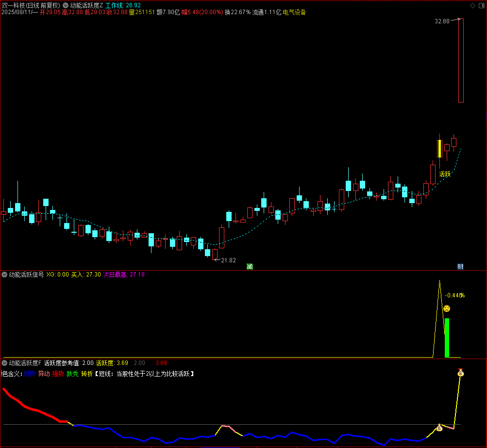Screen dimensions: 487x448
Task: Click the 活跃度: 3.69 value
Action: coord(112,363)
